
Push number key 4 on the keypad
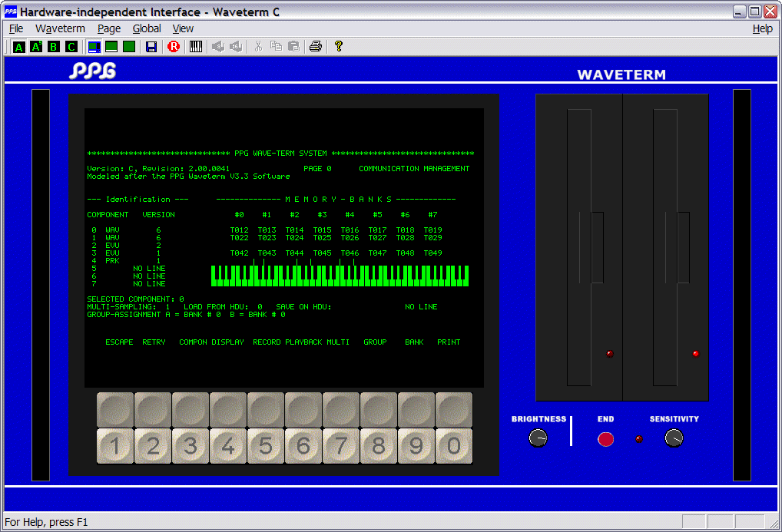[x=228, y=446]
